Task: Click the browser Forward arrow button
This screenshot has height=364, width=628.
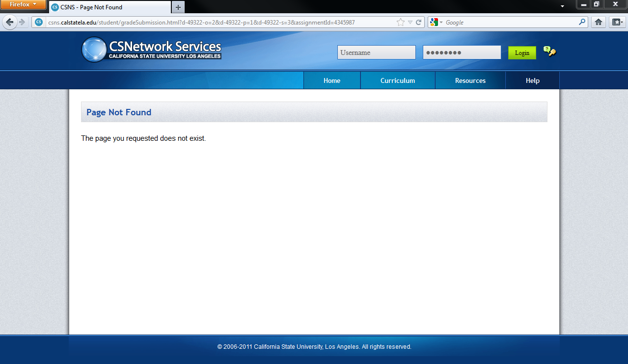Action: [22, 22]
